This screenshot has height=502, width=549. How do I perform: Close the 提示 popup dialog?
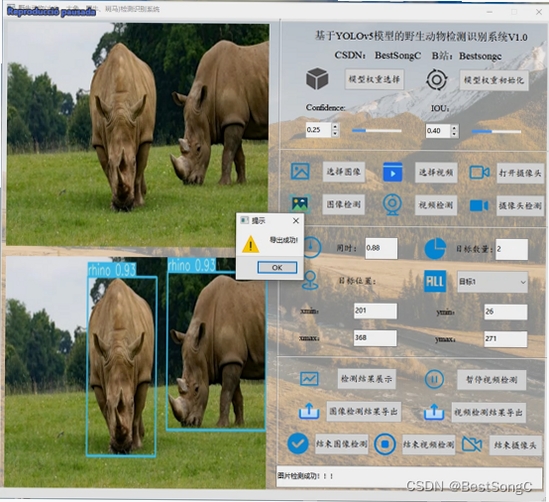(x=296, y=221)
